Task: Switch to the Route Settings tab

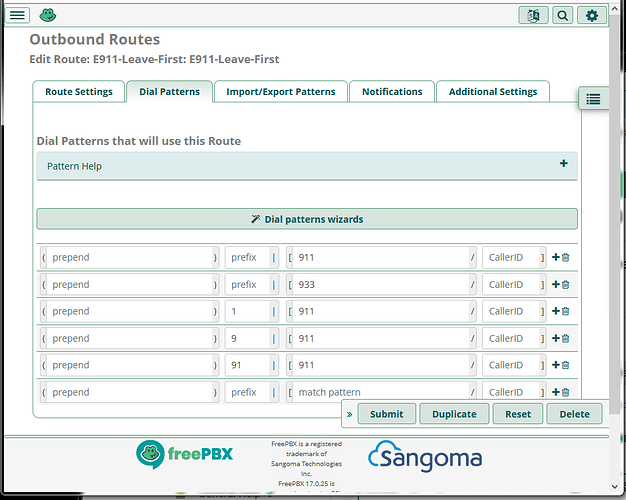Action: click(x=79, y=92)
